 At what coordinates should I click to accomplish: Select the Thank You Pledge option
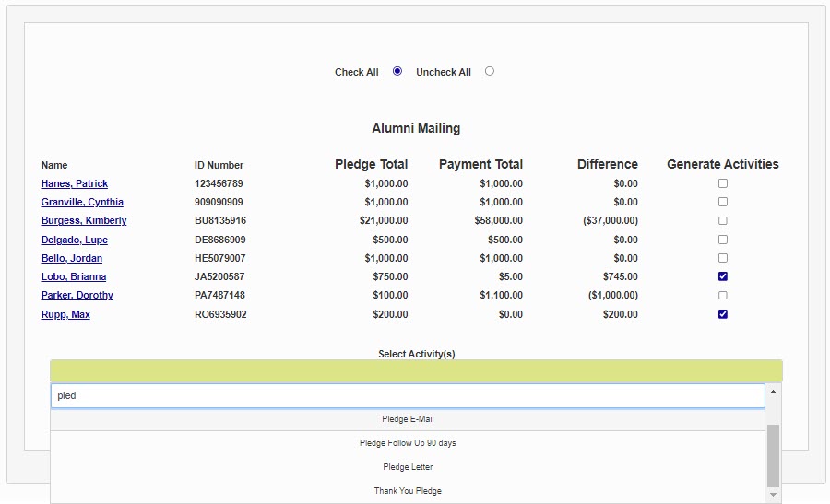(x=408, y=491)
